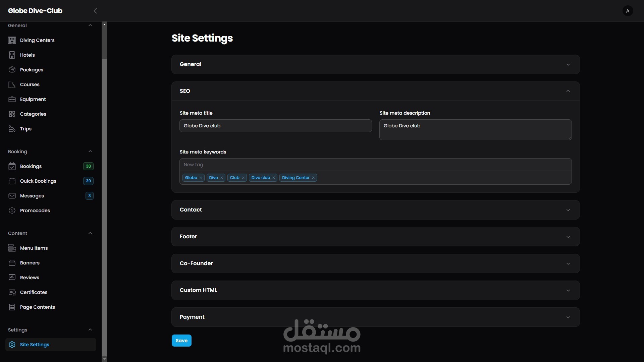
Task: Click the Messages envelope icon
Action: point(12,196)
